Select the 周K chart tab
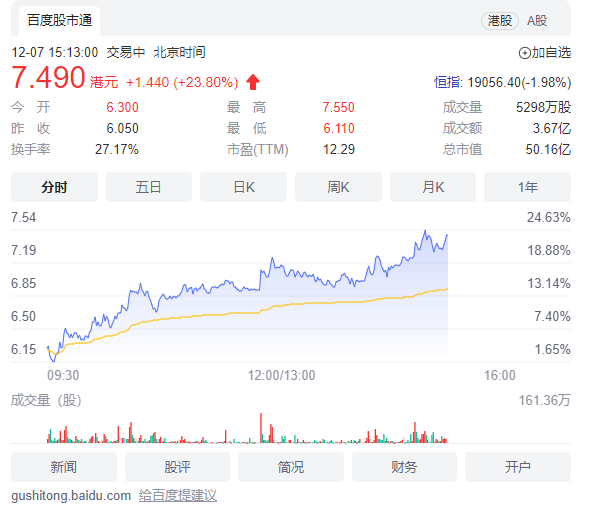Screen dimensions: 593x511 tap(338, 187)
